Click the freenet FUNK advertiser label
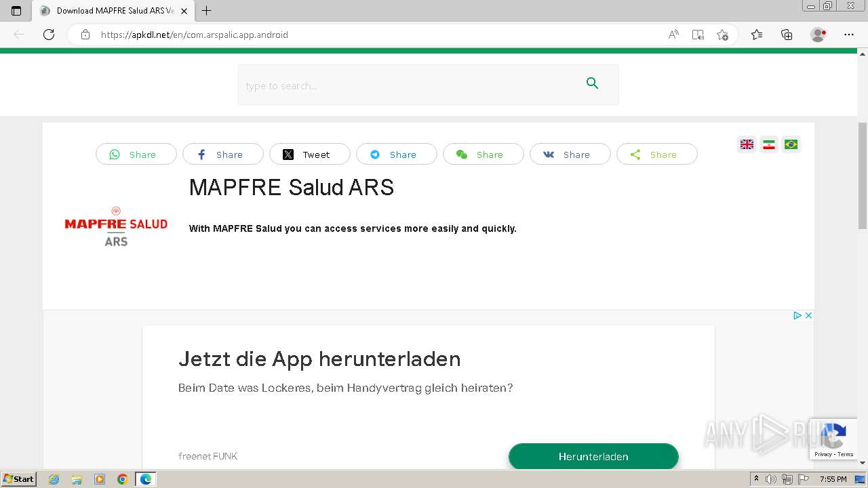Screen dimensions: 868x488 [x=208, y=456]
